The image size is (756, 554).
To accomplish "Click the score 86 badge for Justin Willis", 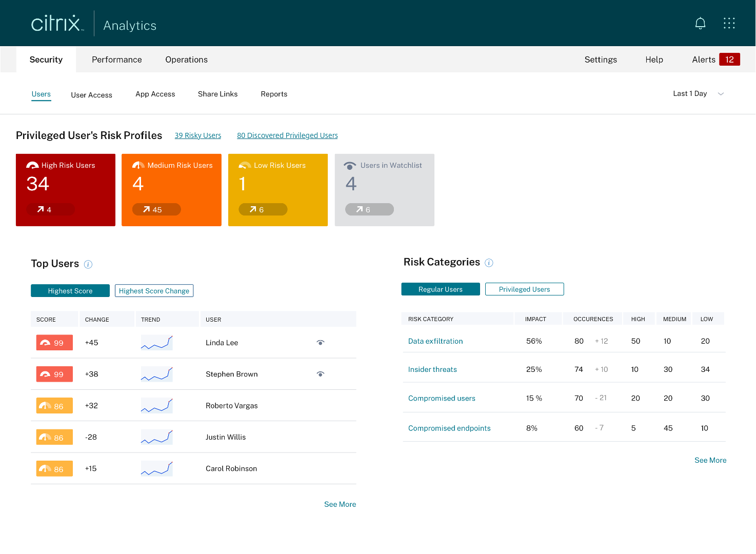I will 54,437.
